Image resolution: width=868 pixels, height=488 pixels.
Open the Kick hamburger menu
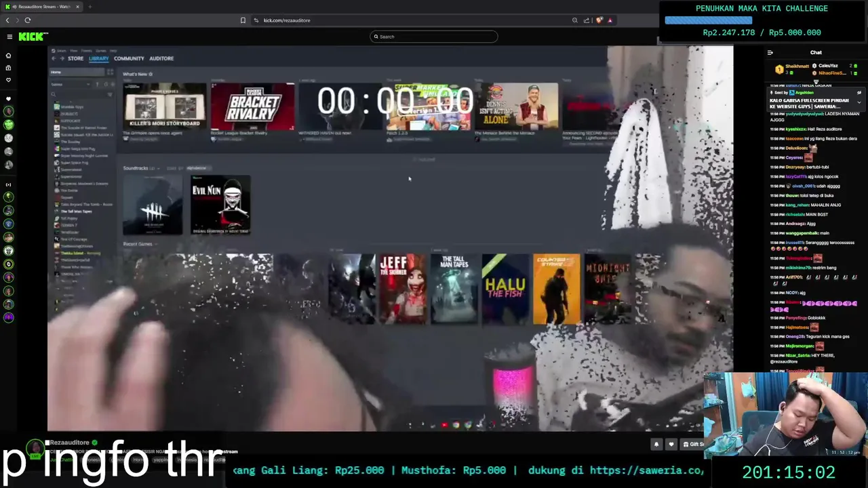9,37
